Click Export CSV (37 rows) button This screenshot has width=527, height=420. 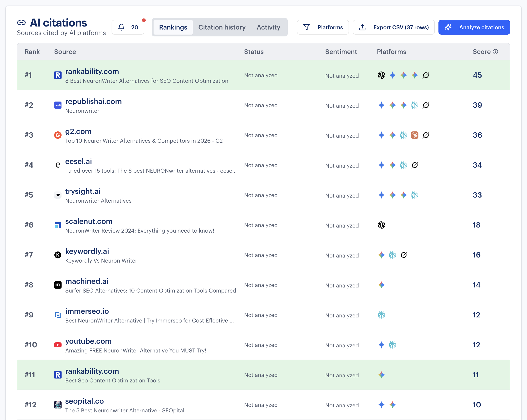coord(394,27)
